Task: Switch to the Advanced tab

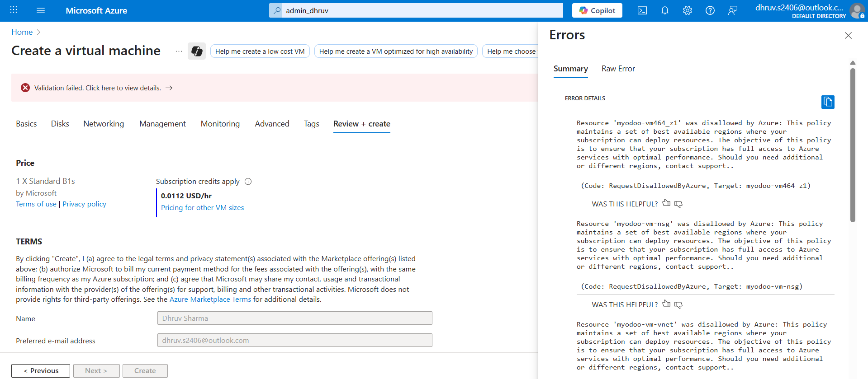Action: pyautogui.click(x=272, y=124)
